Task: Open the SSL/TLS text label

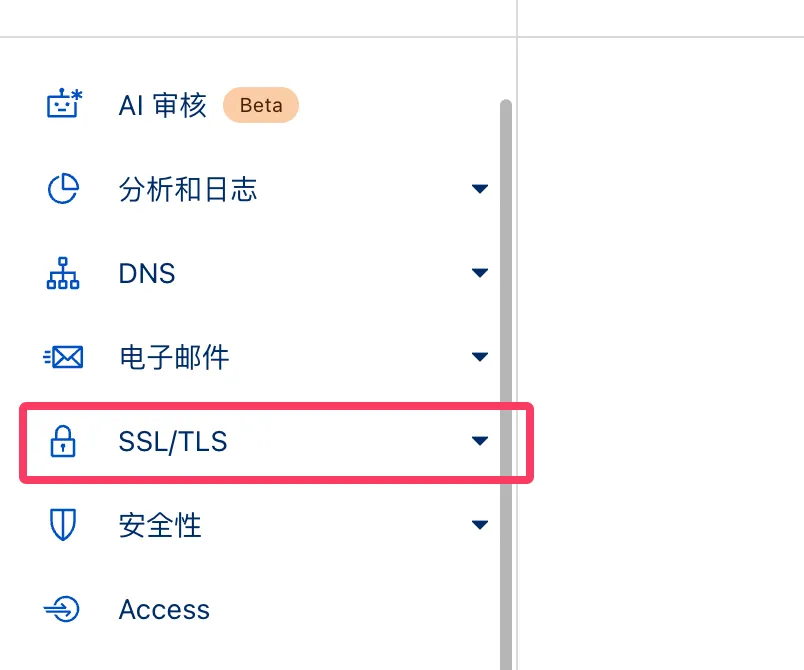Action: pyautogui.click(x=173, y=441)
